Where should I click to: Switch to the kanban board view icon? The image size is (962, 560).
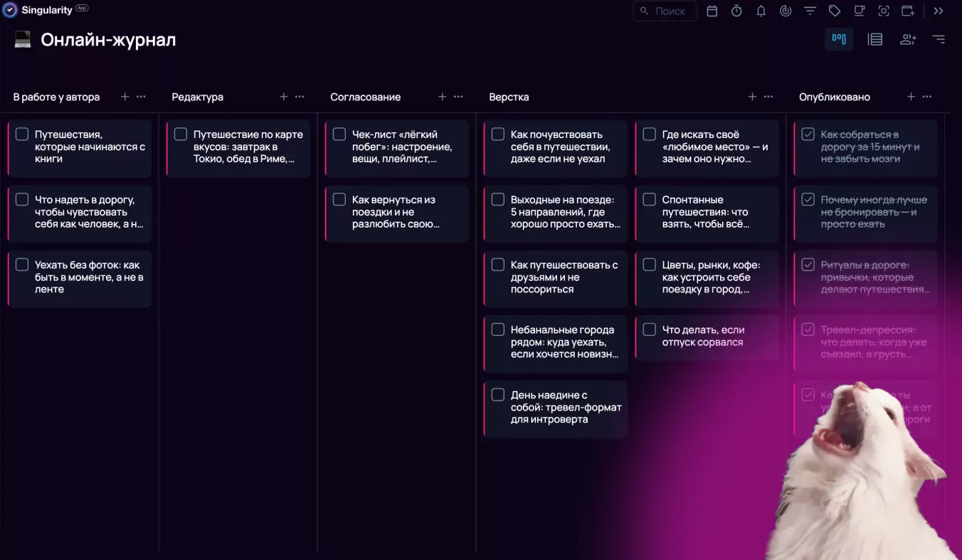click(x=839, y=39)
